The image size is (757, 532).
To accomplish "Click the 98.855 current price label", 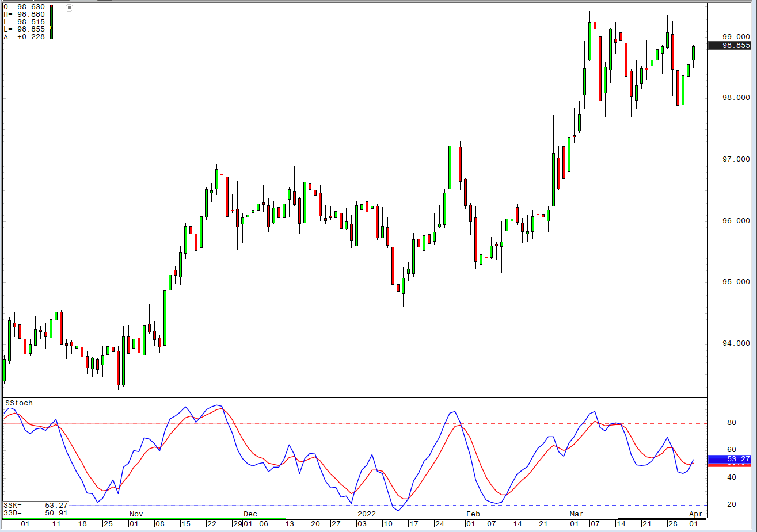I will pos(729,45).
